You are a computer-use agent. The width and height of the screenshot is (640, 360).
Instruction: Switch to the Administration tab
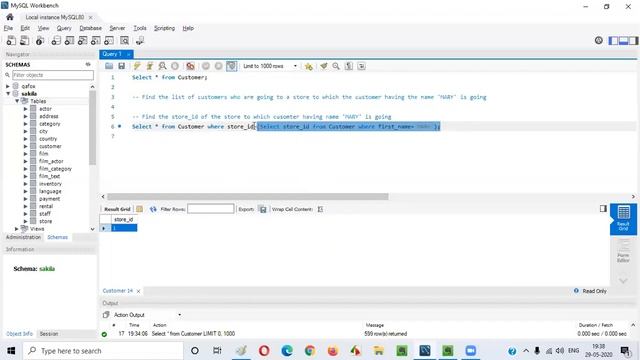[x=23, y=238]
